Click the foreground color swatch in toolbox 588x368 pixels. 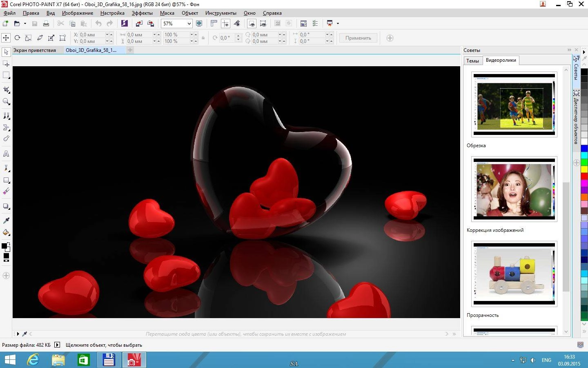(4, 246)
